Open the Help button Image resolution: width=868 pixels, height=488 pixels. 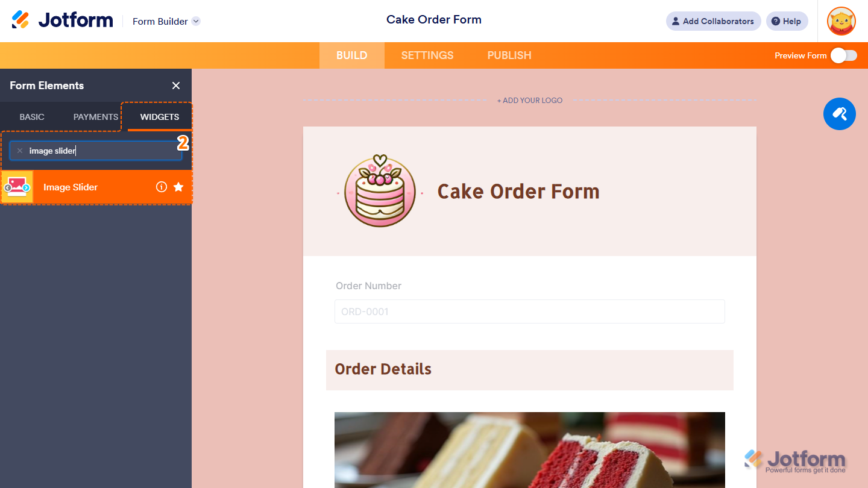coord(787,21)
